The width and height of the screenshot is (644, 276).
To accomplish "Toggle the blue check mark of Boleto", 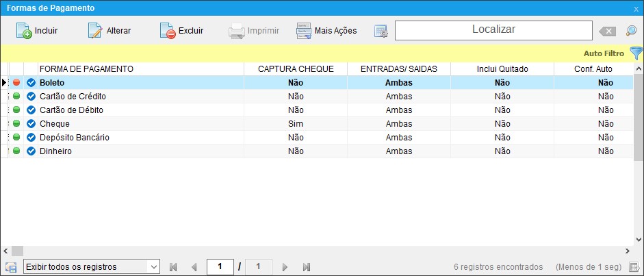I will pos(31,83).
